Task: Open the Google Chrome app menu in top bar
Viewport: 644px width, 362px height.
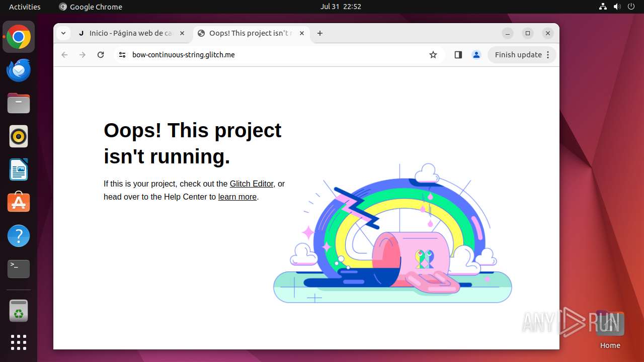Action: tap(91, 7)
